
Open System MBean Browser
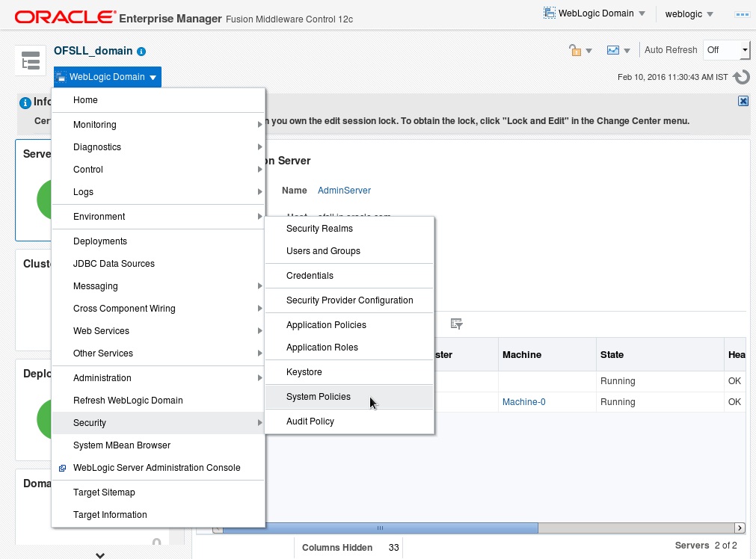158,445
